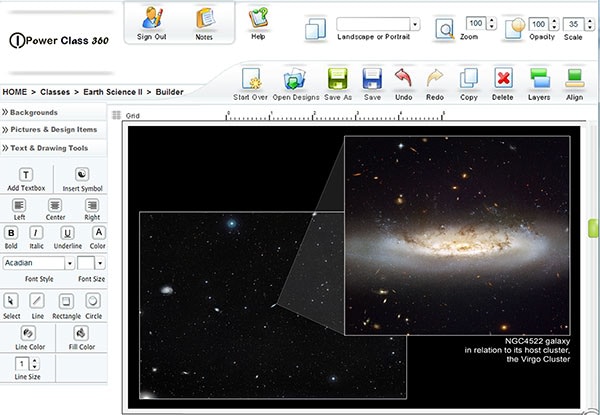600x415 pixels.
Task: Click the green vertical scrollbar handle
Action: pyautogui.click(x=593, y=228)
